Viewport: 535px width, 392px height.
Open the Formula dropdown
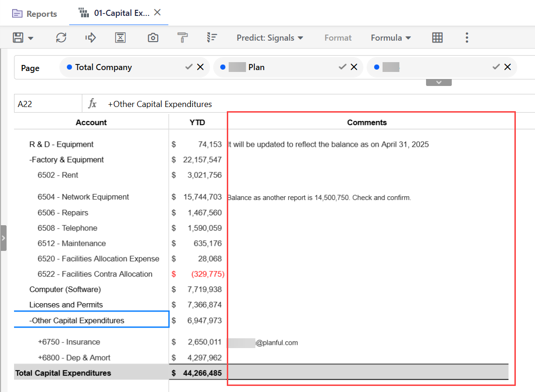tap(390, 38)
